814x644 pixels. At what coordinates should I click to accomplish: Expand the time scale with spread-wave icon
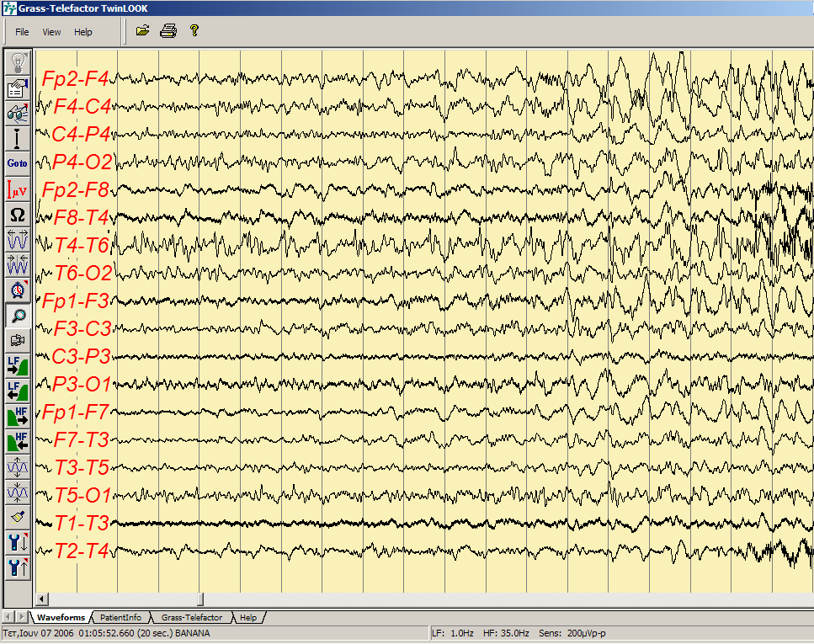click(18, 239)
